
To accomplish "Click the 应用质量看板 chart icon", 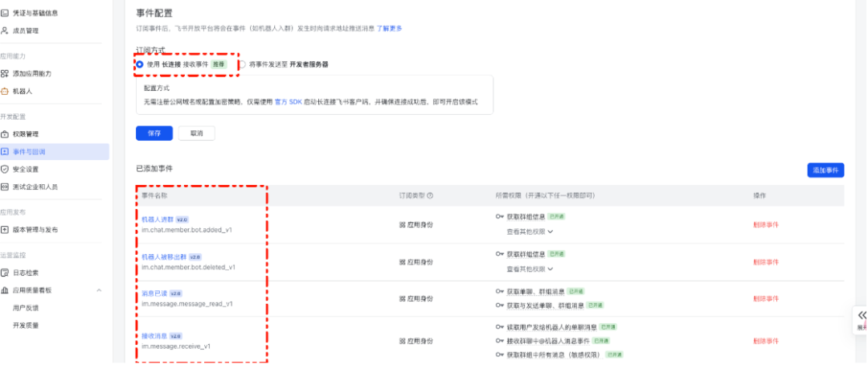I will [5, 290].
